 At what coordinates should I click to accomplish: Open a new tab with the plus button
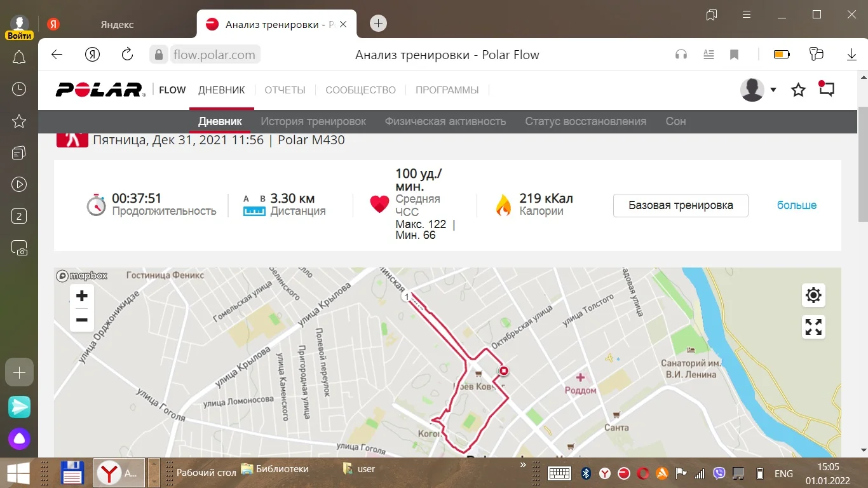[379, 24]
